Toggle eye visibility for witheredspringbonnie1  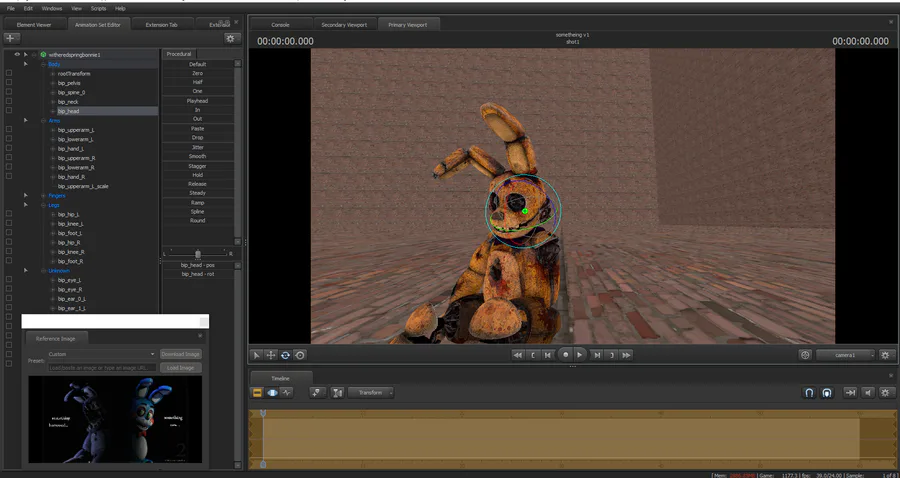click(17, 55)
